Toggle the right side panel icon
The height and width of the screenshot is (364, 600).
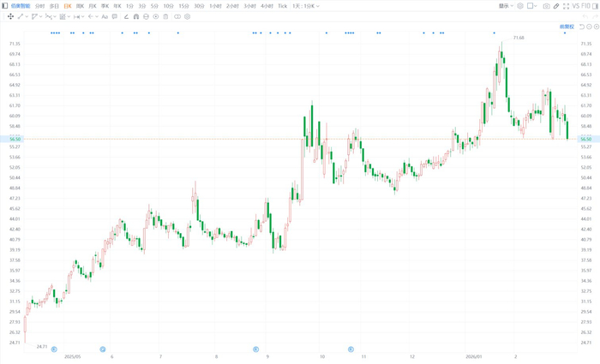[x=596, y=6]
